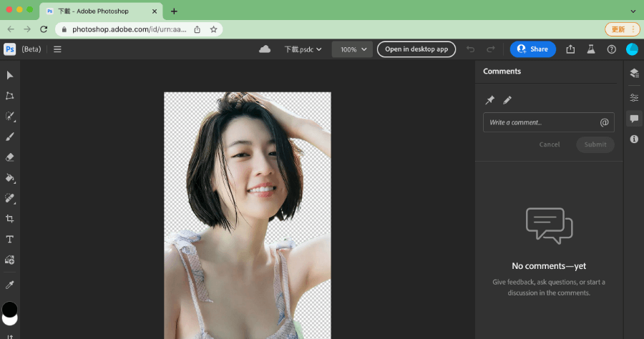Viewport: 644px width, 339px height.
Task: Expand the browser tab search chevron
Action: pos(633,11)
